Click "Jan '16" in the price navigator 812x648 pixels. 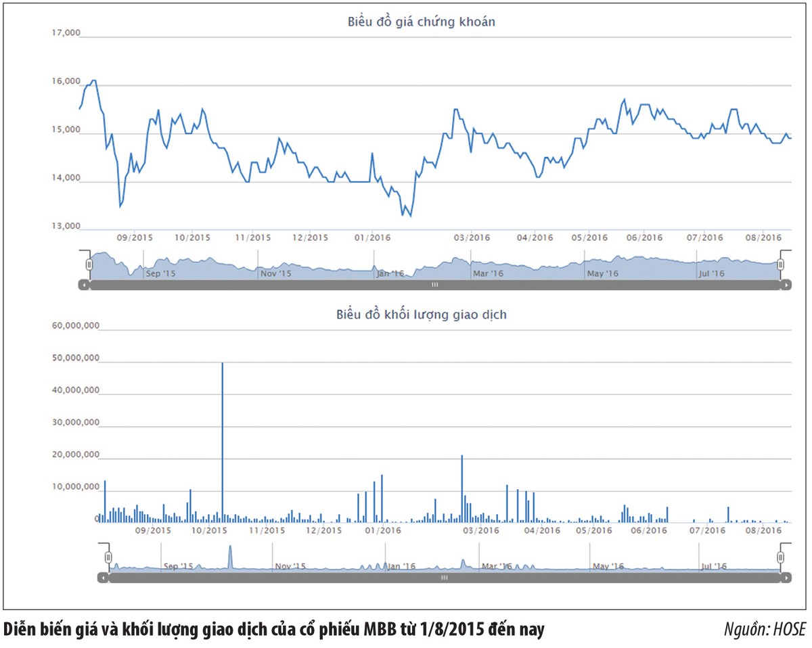tap(390, 273)
